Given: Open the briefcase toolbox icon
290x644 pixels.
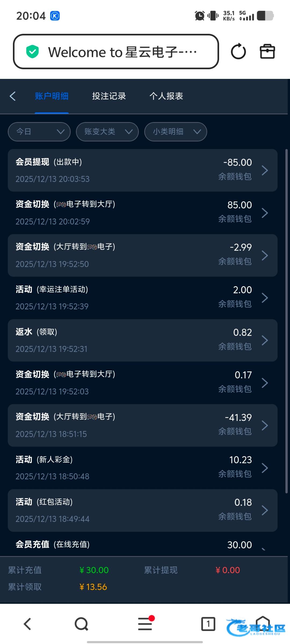Looking at the screenshot, I should pyautogui.click(x=267, y=52).
